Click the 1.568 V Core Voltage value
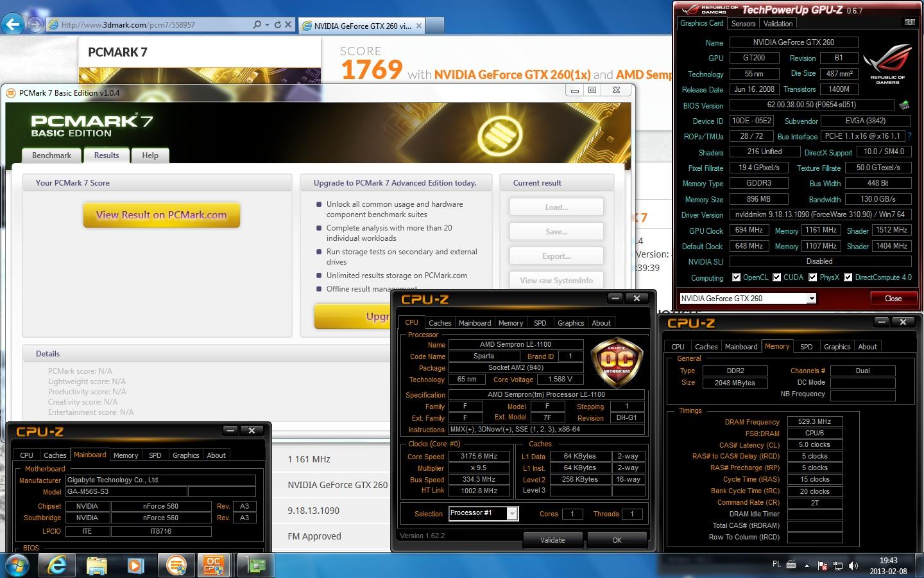The height and width of the screenshot is (578, 924). pyautogui.click(x=560, y=380)
